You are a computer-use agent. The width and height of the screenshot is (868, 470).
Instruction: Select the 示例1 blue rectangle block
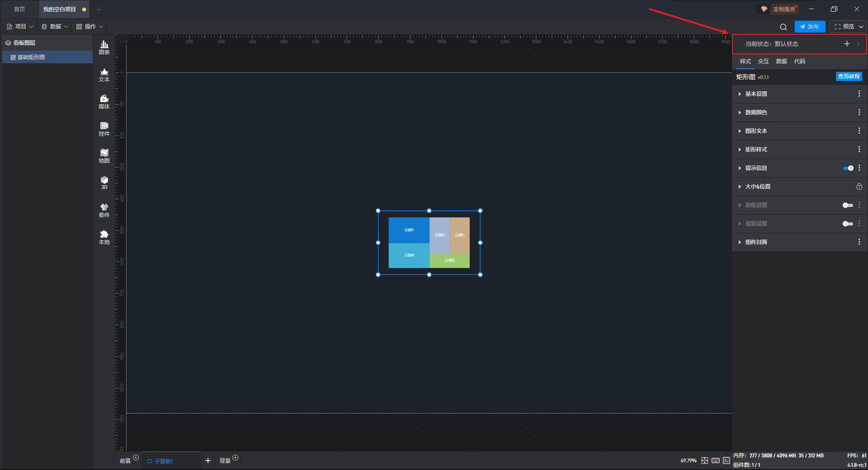409,230
